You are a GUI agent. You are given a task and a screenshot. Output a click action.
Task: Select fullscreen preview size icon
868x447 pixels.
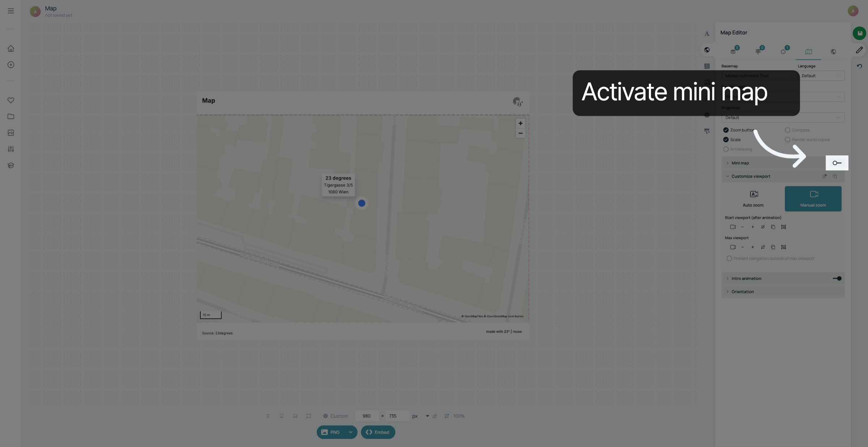tap(309, 416)
